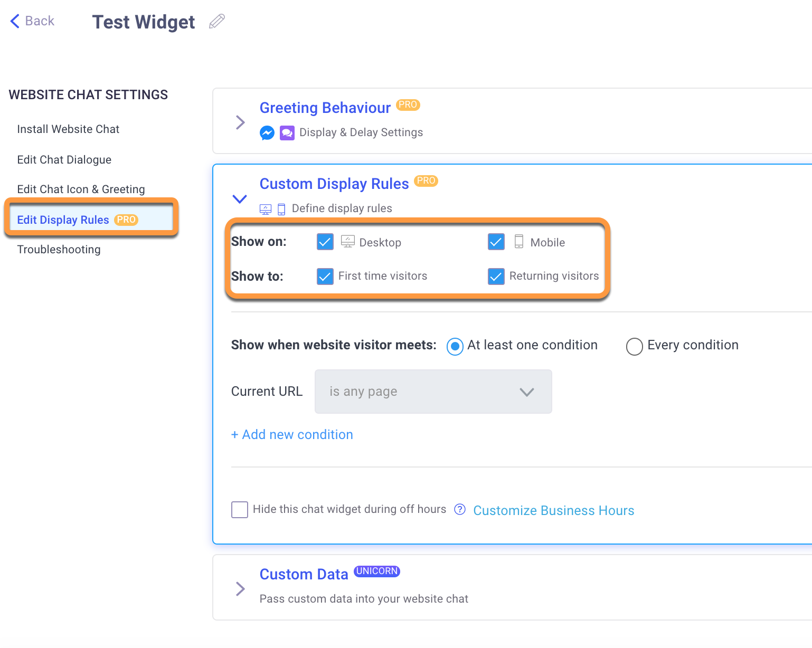Screen dimensions: 812x648
Task: Uncheck the Desktop checkbox
Action: click(325, 242)
